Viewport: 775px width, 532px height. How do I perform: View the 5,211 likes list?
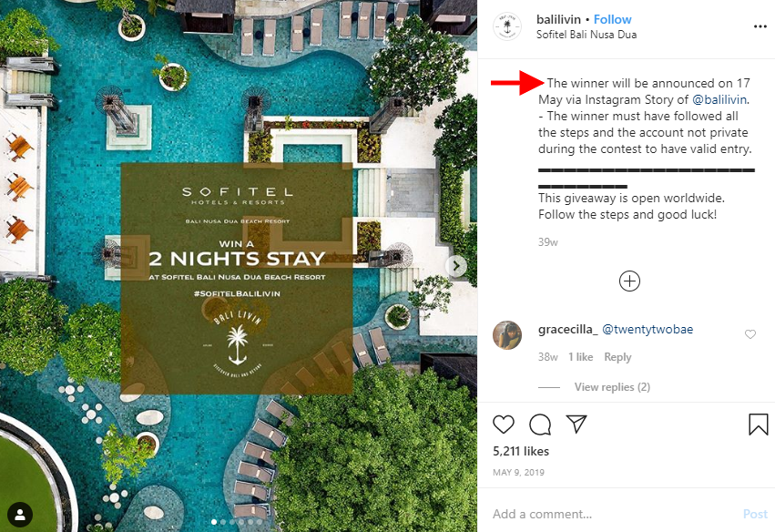point(521,451)
